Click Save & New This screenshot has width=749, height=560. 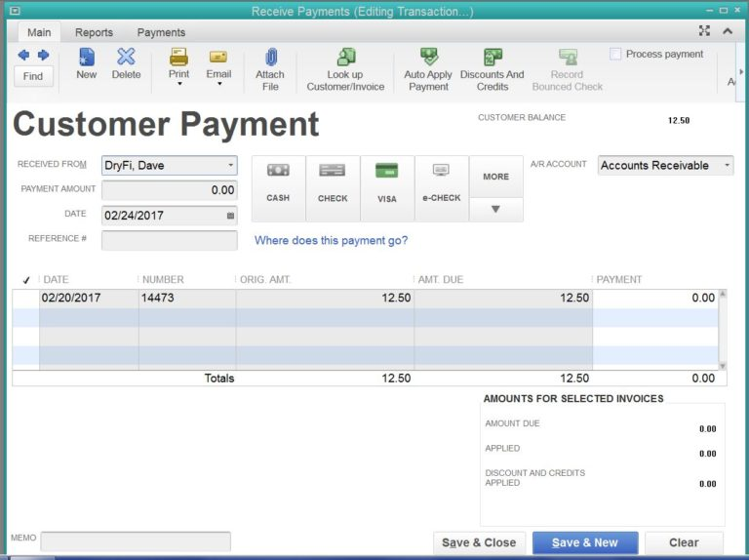tap(585, 542)
